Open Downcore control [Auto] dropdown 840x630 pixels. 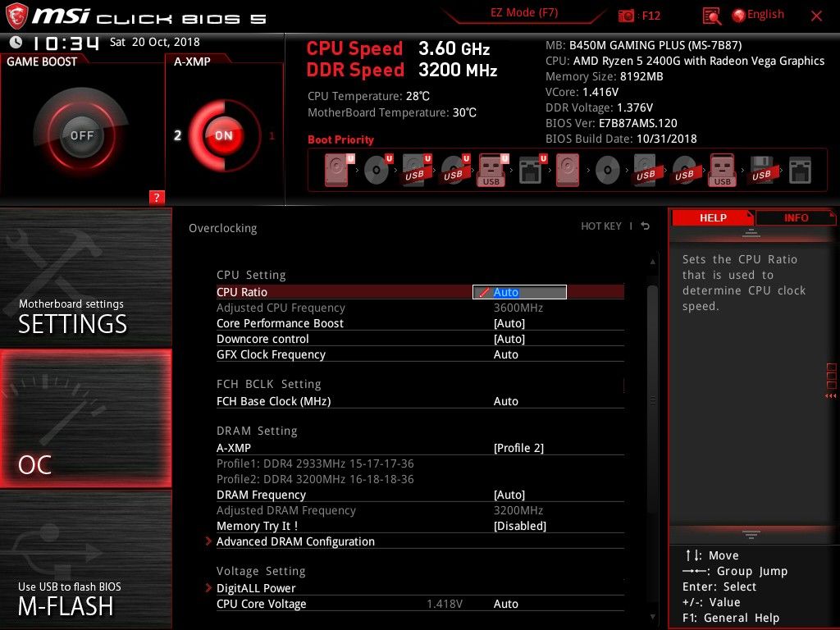click(x=509, y=339)
